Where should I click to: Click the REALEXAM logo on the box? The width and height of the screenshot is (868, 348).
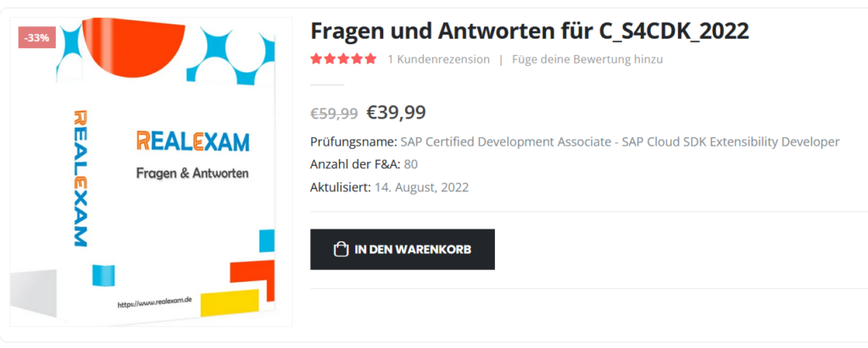(x=192, y=141)
